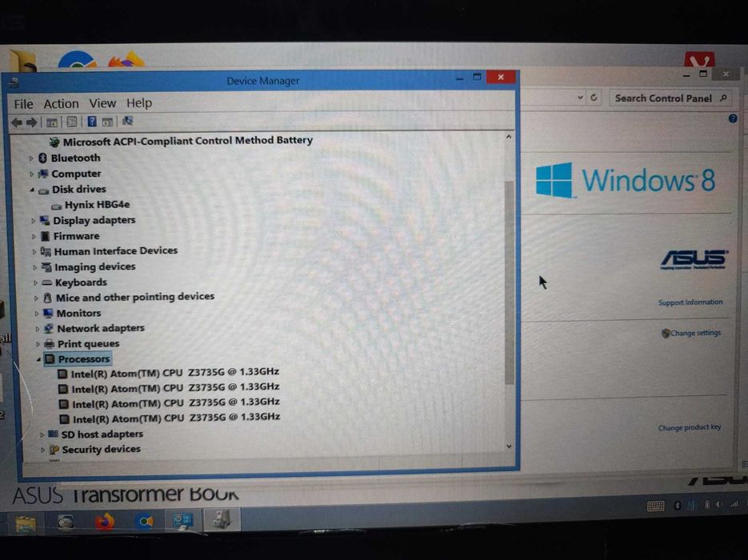Viewport: 748px width, 560px height.
Task: Select the Firmware label
Action: coord(76,236)
